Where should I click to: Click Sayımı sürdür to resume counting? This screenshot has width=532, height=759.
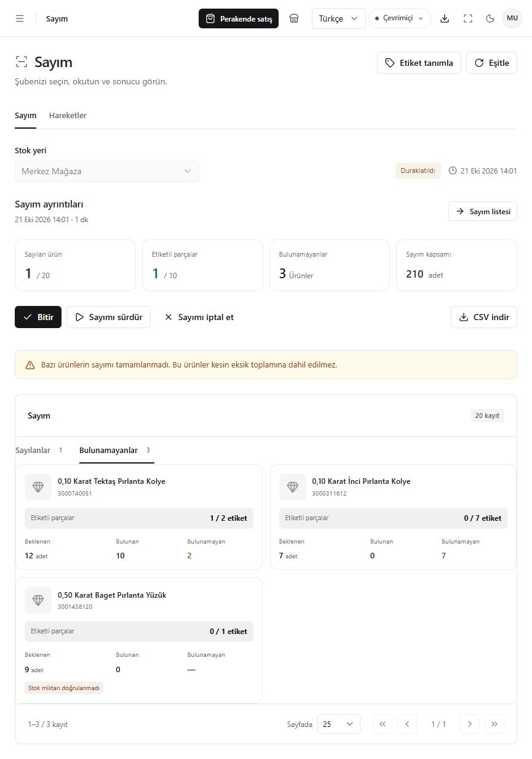click(x=108, y=317)
